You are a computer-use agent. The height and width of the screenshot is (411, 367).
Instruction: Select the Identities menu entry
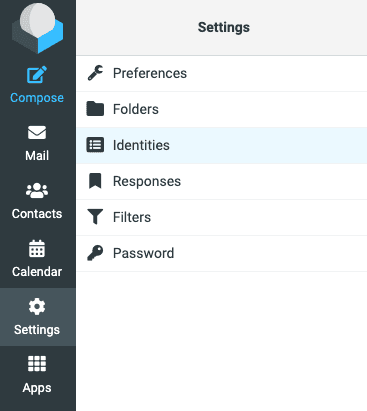coord(222,145)
